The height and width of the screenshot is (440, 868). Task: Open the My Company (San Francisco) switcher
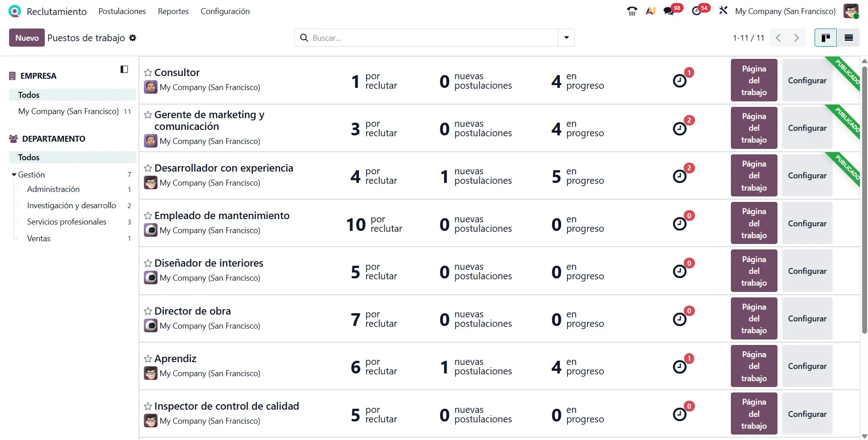[785, 11]
